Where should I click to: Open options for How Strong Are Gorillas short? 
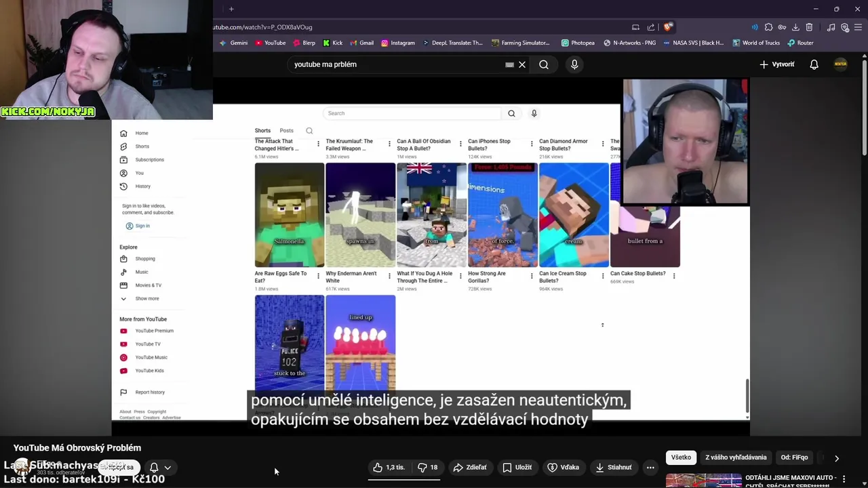click(532, 276)
